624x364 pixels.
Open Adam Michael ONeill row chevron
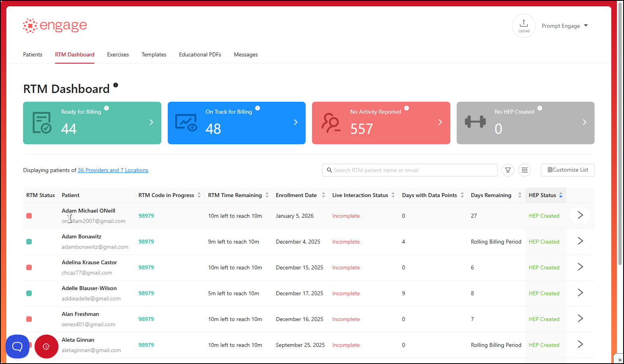[x=580, y=215]
